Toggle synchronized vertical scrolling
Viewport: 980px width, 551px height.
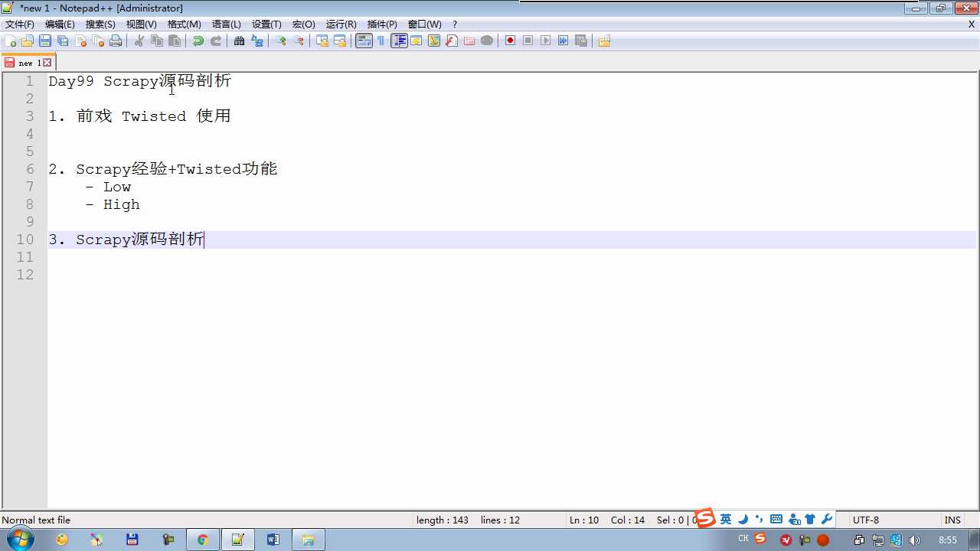point(322,41)
